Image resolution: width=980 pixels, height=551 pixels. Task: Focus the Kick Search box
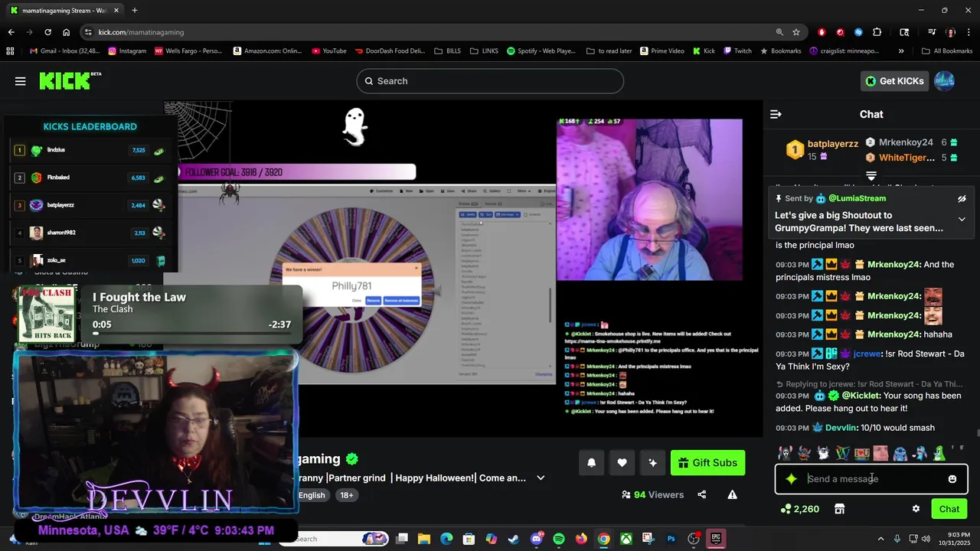click(490, 81)
